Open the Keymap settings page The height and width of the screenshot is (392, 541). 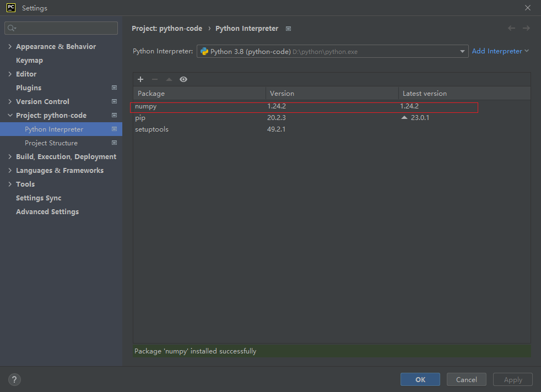point(29,61)
